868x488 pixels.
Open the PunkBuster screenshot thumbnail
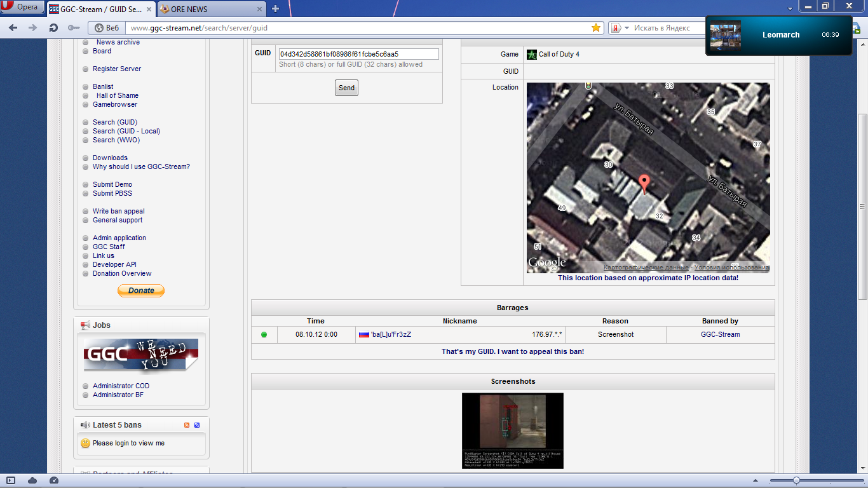pos(513,431)
